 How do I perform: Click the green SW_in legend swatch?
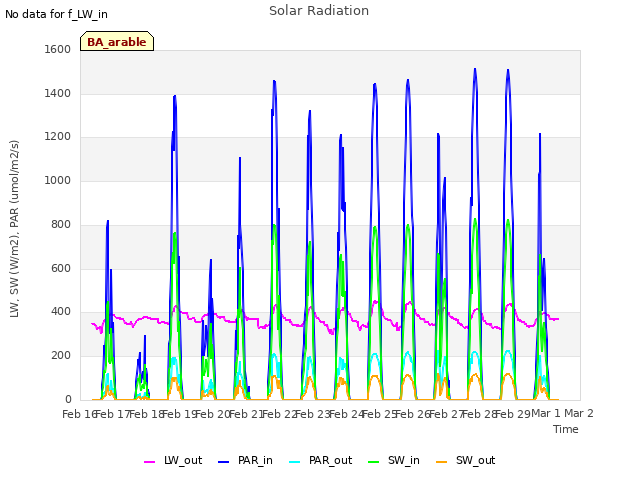(x=374, y=462)
